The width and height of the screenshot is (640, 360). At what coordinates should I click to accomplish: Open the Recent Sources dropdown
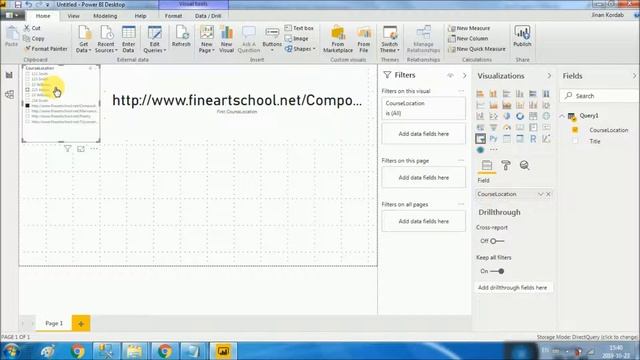pyautogui.click(x=106, y=39)
